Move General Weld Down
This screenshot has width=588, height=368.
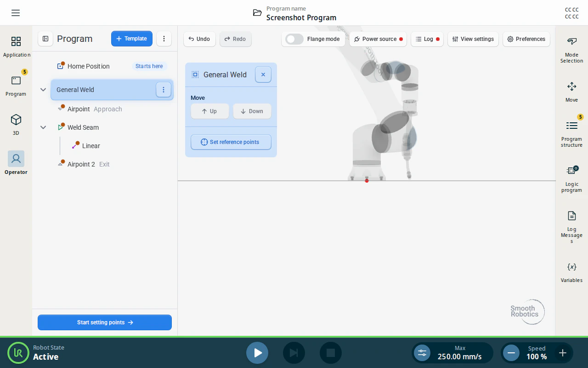[252, 111]
